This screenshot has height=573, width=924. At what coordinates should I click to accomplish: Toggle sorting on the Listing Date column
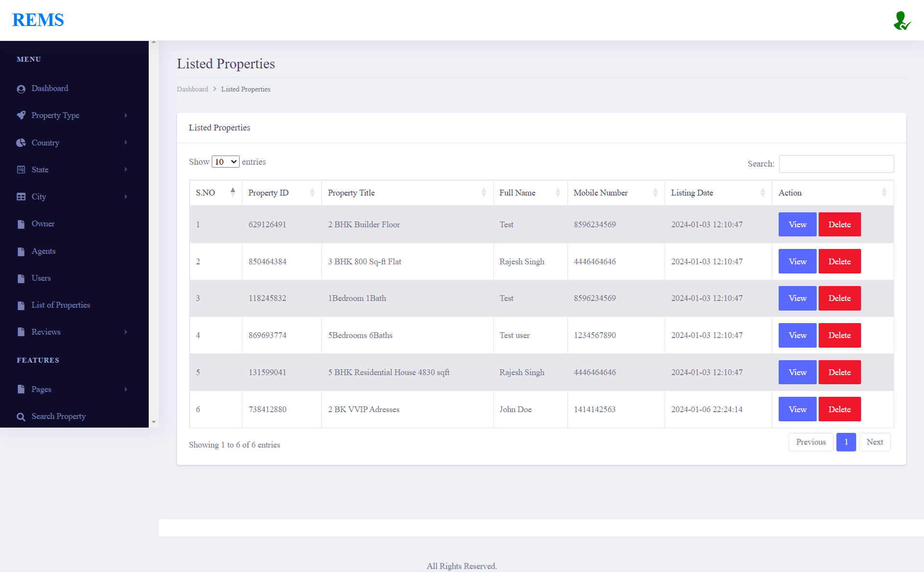(763, 193)
